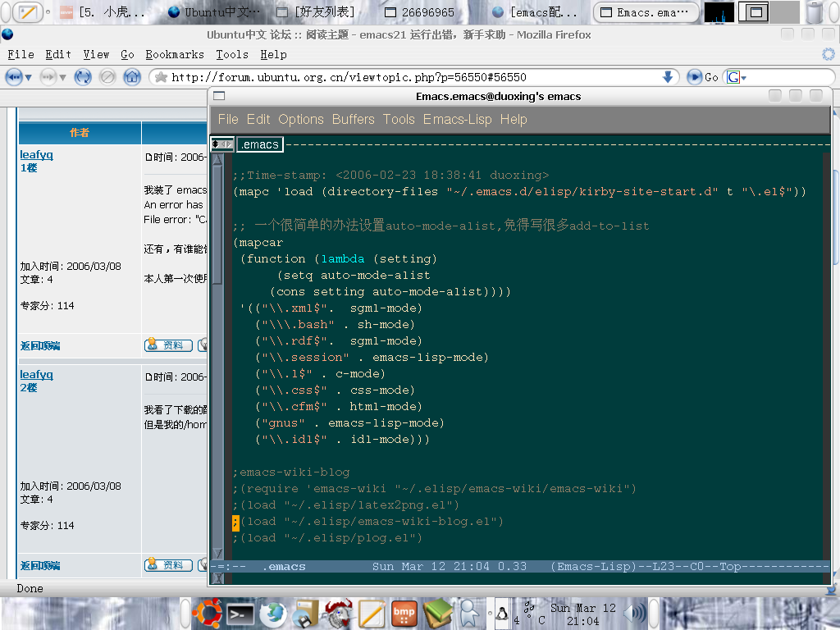This screenshot has height=630, width=840.
Task: Click the window menu icon on the Emacs title bar
Action: tap(218, 96)
